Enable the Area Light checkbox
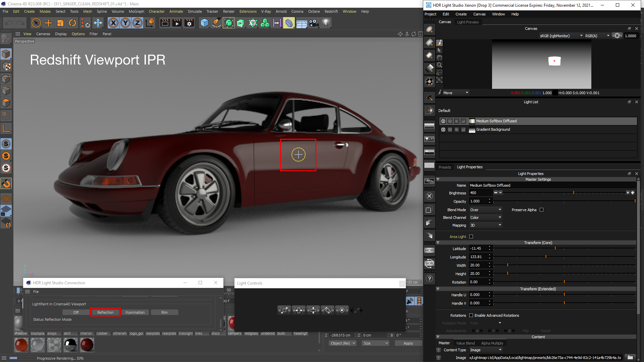The width and height of the screenshot is (644, 362). (x=471, y=237)
